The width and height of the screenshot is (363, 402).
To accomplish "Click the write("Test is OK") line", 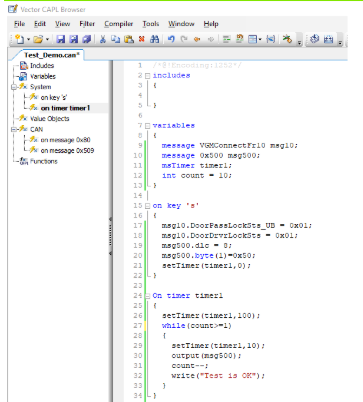I will coord(218,376).
